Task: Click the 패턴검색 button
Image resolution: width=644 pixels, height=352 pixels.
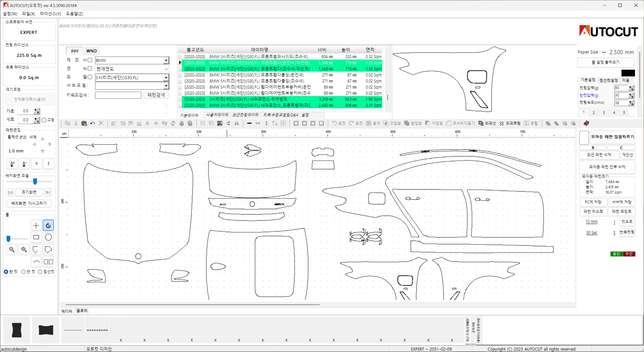Action: point(156,95)
